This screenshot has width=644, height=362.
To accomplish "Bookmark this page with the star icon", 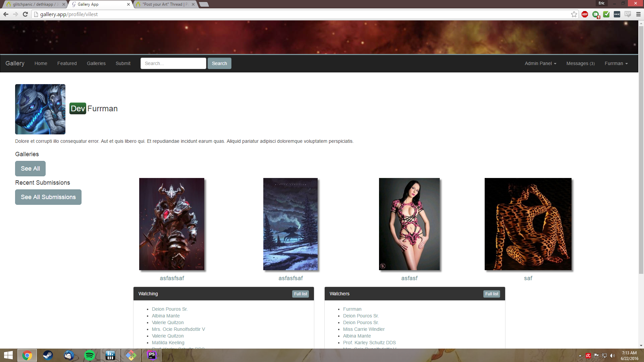I will pos(574,14).
